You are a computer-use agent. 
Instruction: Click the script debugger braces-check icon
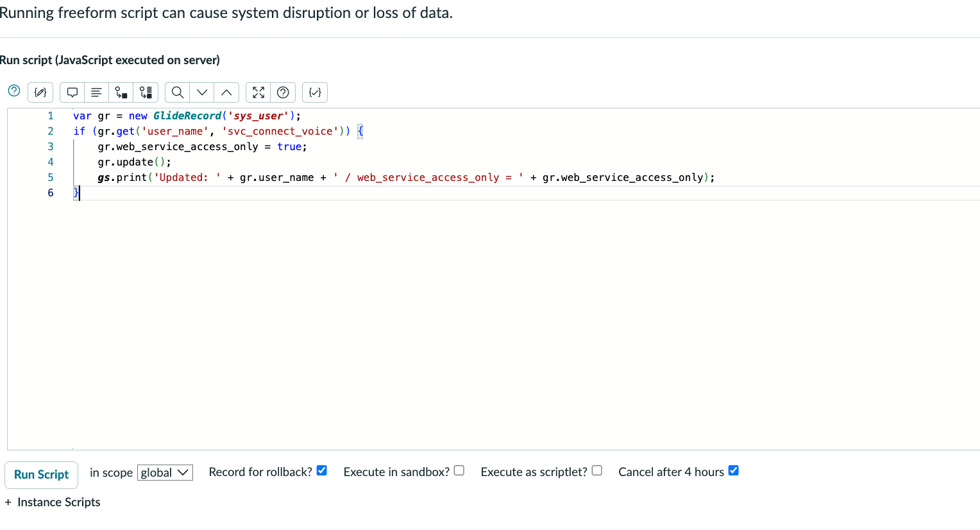(x=315, y=92)
